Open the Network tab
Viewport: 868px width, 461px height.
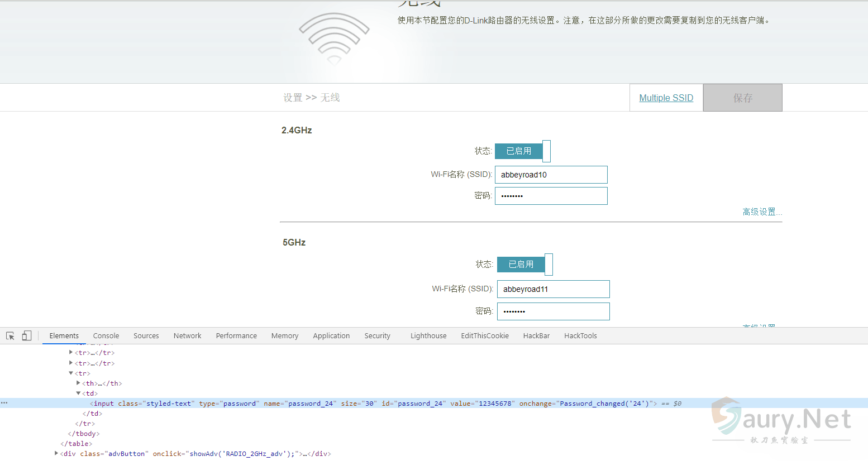tap(187, 336)
